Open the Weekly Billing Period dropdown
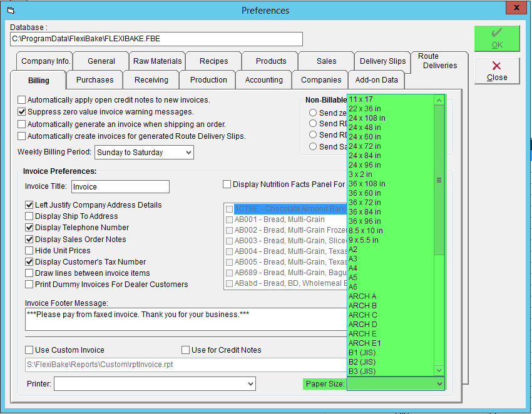532x414 pixels. (188, 153)
